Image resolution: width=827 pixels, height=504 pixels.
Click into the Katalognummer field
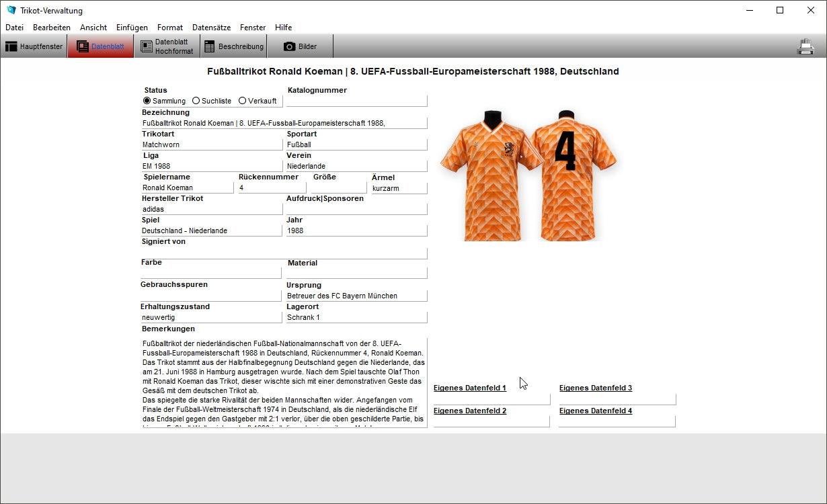(356, 101)
